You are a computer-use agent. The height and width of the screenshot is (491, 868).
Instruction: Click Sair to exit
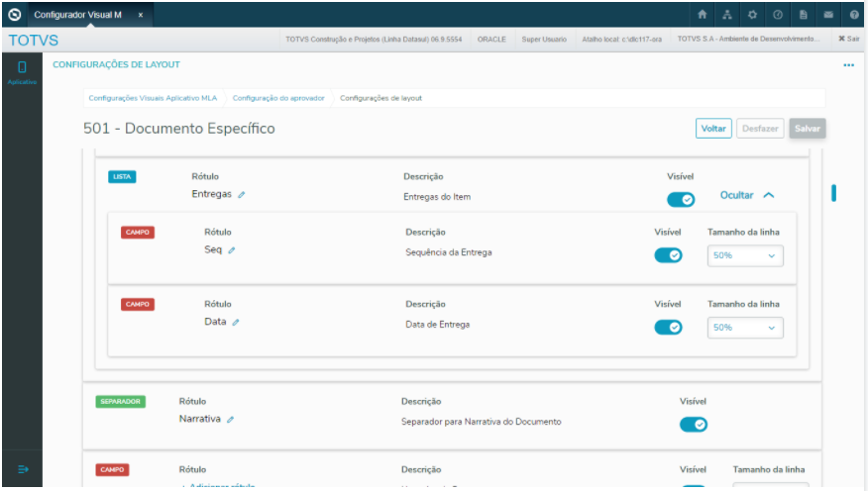848,39
